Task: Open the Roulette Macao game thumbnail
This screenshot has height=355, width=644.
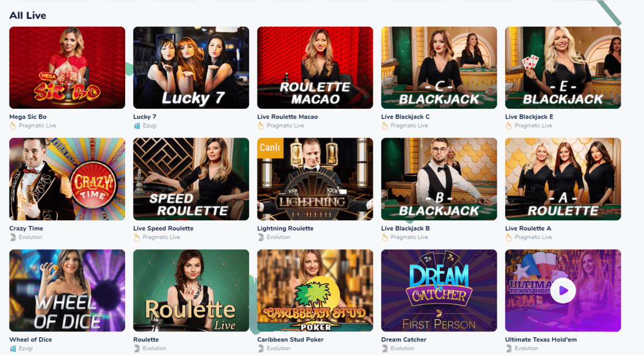Action: (315, 68)
